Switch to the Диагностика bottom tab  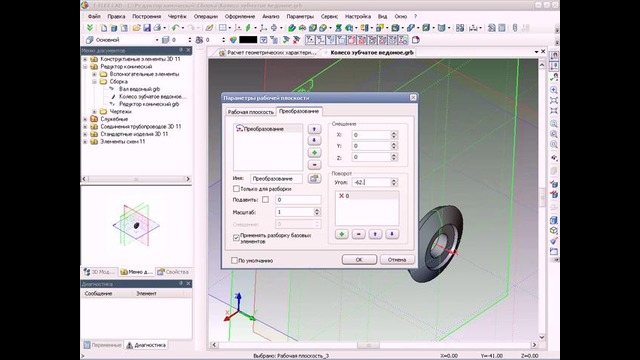coord(146,345)
